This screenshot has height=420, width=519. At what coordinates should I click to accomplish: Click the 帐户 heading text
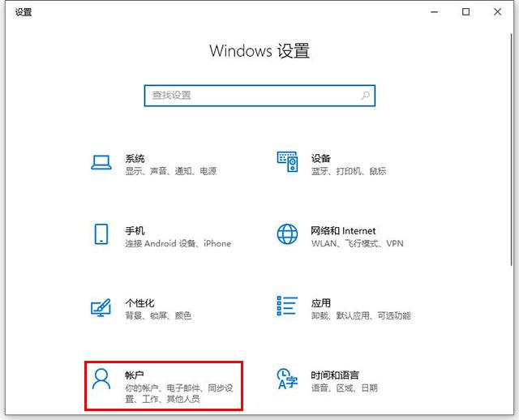[135, 375]
